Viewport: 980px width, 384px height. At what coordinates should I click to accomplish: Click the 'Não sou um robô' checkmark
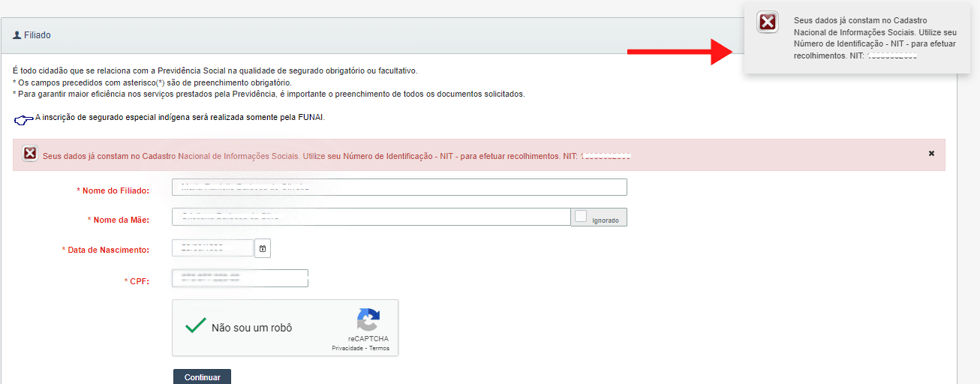click(x=196, y=326)
